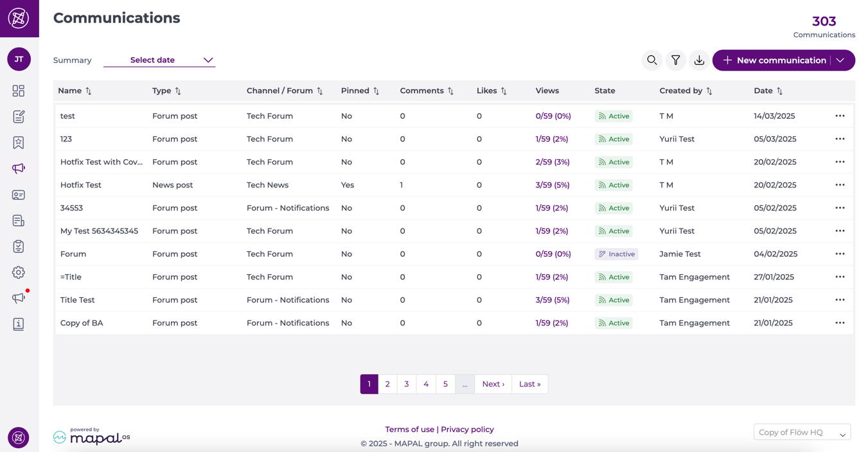
Task: Click the JT user avatar
Action: click(19, 59)
